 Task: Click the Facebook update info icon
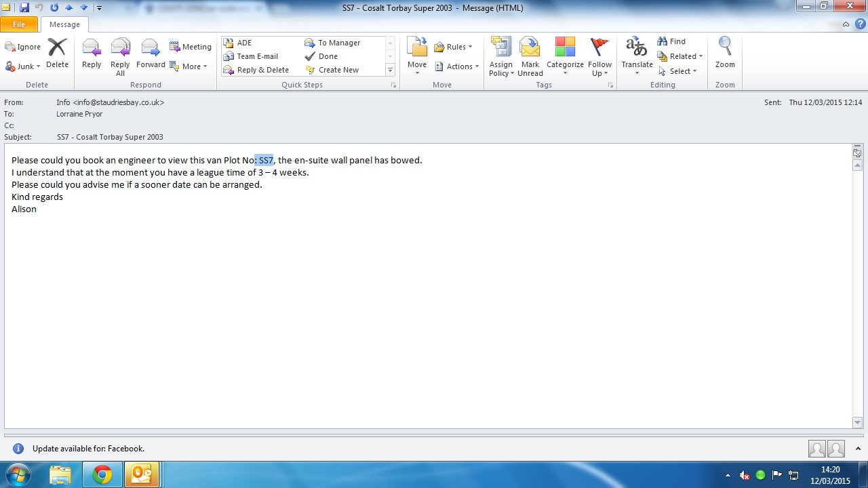18,449
